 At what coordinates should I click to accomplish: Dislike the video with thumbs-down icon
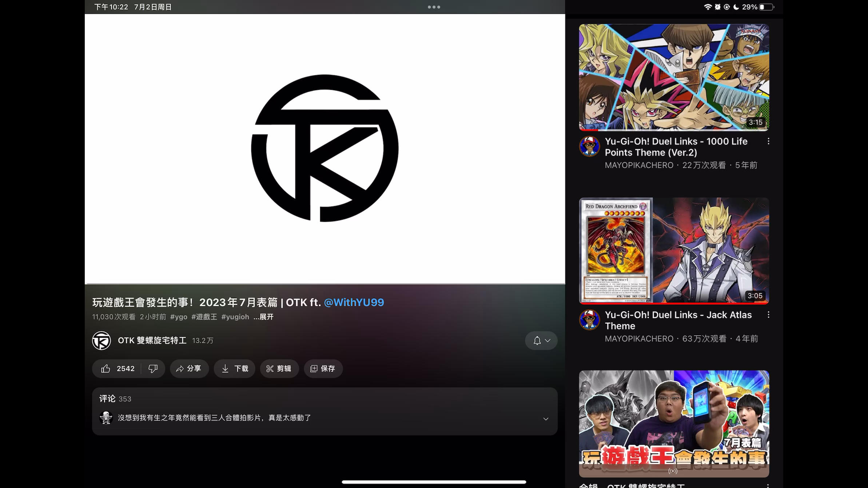[x=153, y=369]
